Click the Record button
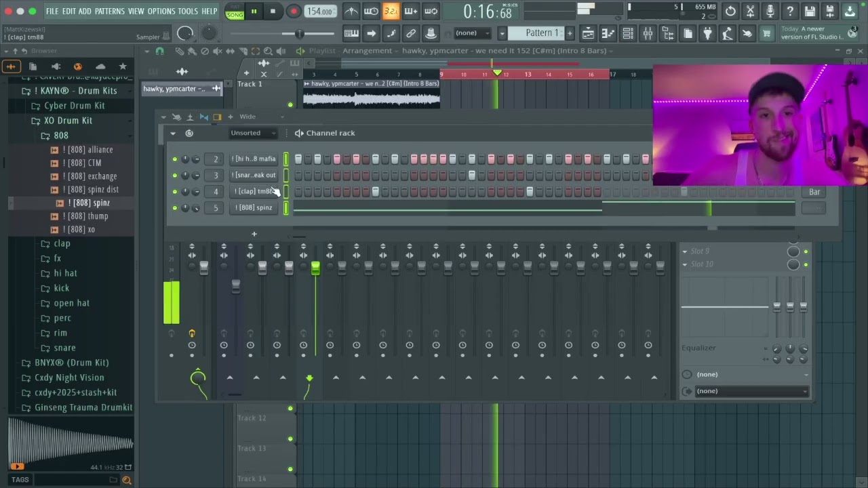868x488 pixels. tap(294, 11)
